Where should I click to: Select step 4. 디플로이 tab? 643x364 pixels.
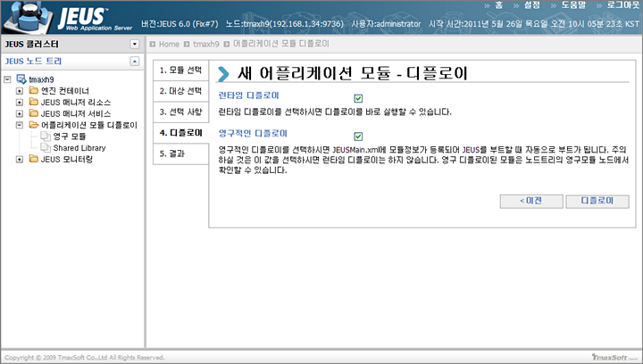[180, 133]
